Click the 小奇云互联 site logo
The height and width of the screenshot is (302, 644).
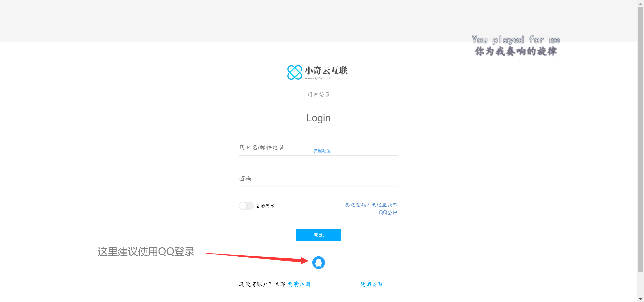317,72
